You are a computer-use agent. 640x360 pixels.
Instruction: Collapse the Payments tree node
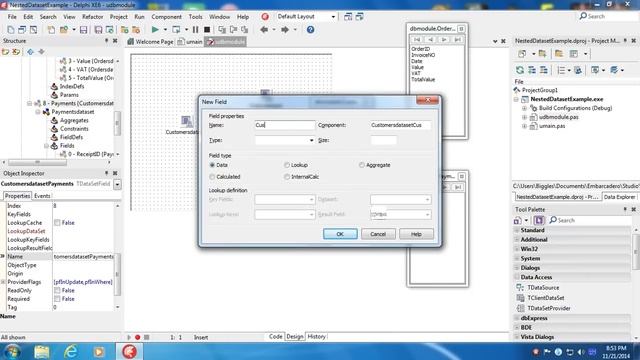pos(30,103)
